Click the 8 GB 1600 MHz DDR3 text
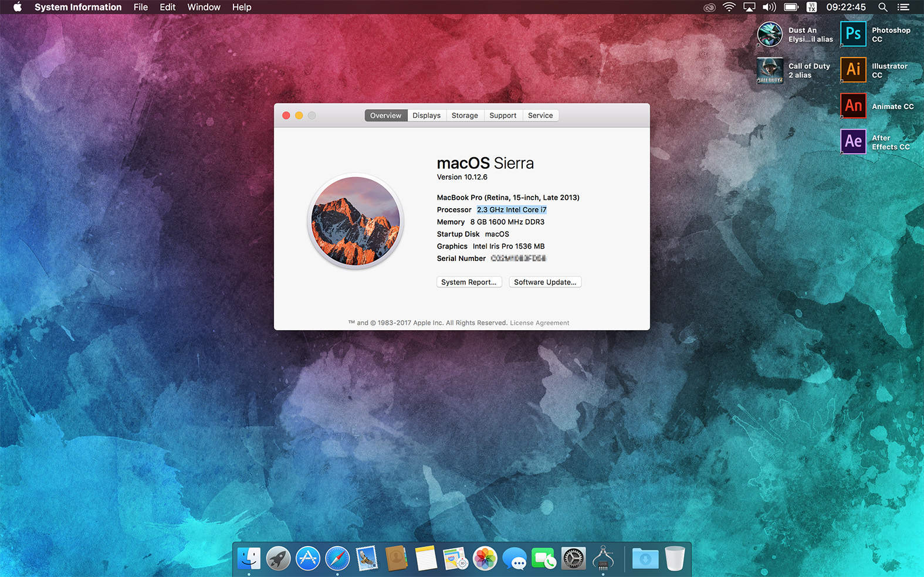 pyautogui.click(x=507, y=222)
